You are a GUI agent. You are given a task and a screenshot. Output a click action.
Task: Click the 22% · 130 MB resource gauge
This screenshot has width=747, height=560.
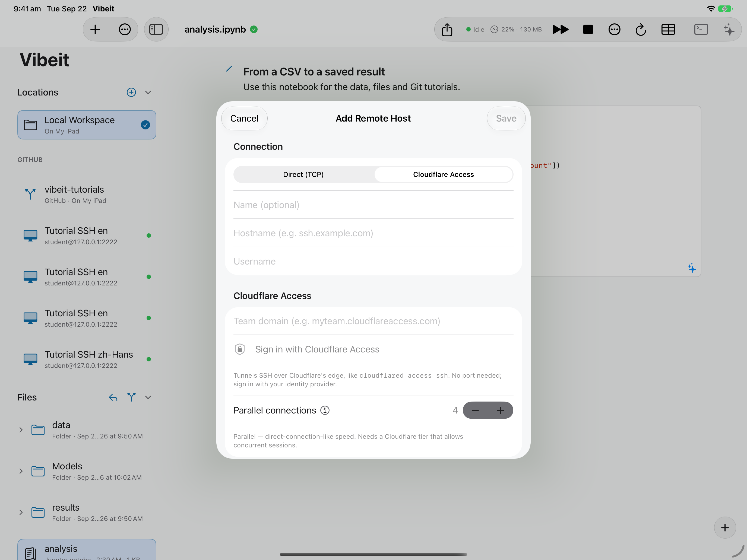click(516, 29)
